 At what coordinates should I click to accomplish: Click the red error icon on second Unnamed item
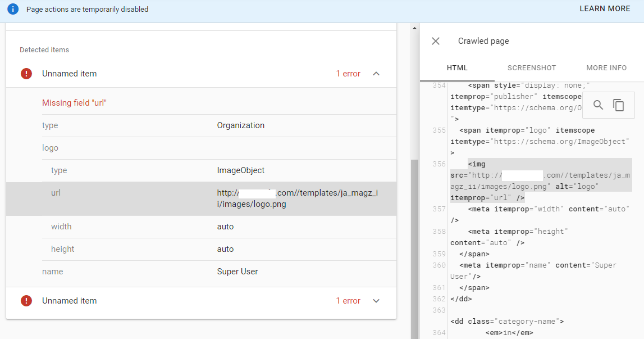26,301
